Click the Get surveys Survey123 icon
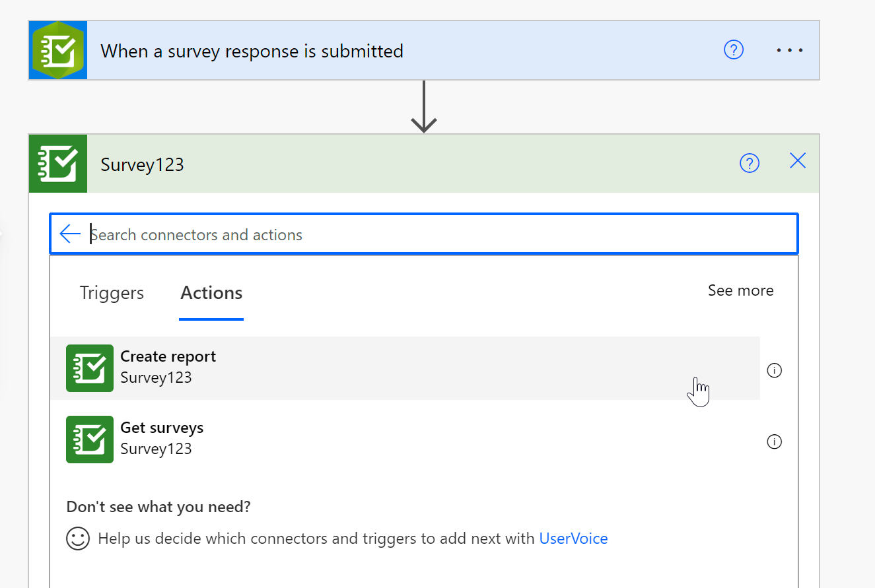Viewport: 875px width, 588px height. tap(90, 440)
